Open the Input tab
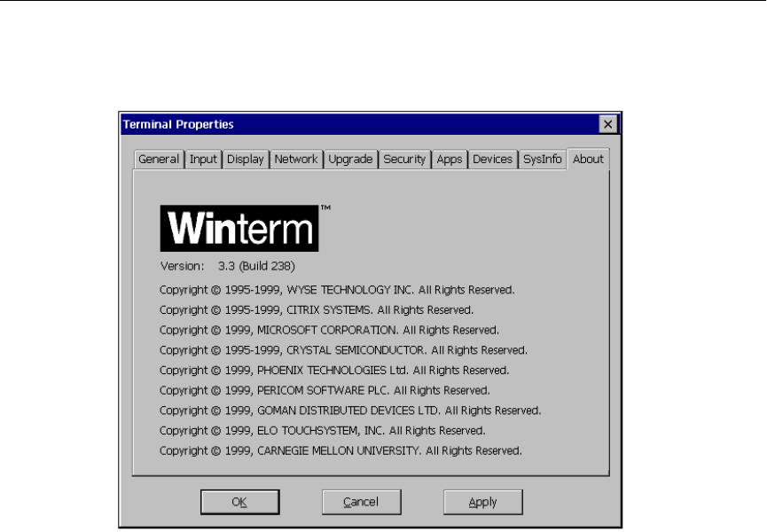This screenshot has width=767, height=532. tap(203, 160)
